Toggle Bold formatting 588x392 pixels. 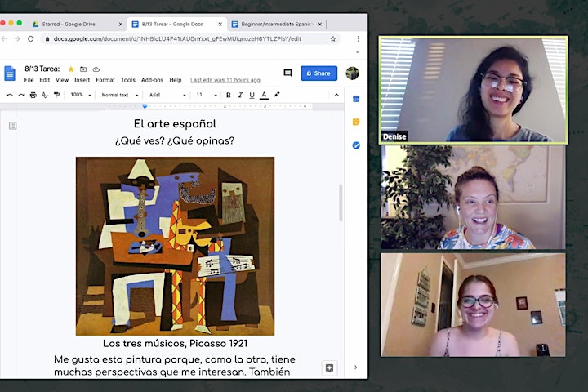pos(229,95)
